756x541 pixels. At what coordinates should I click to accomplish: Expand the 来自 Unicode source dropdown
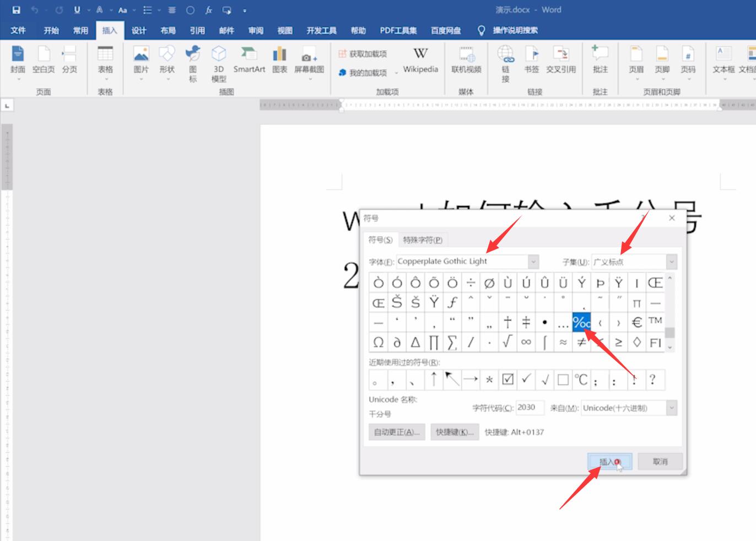pos(671,408)
